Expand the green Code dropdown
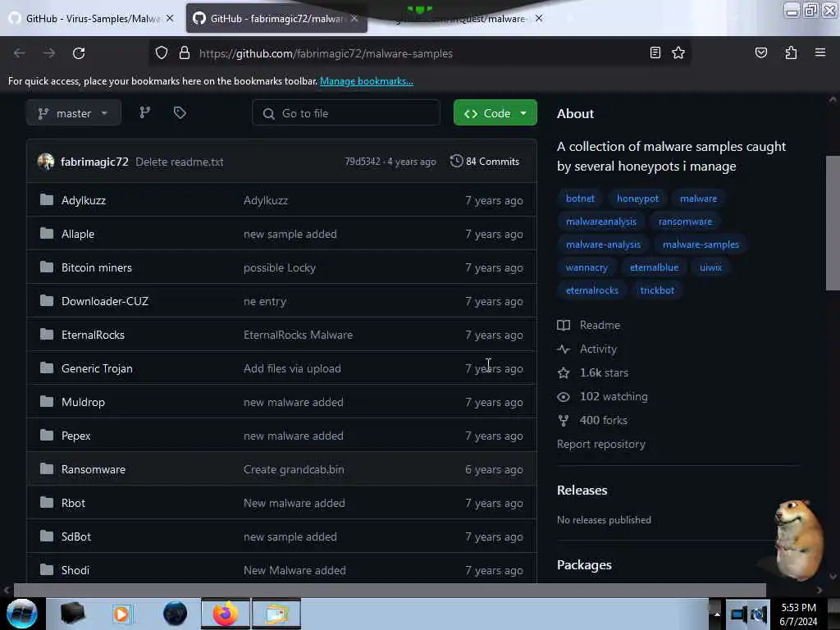 click(495, 113)
